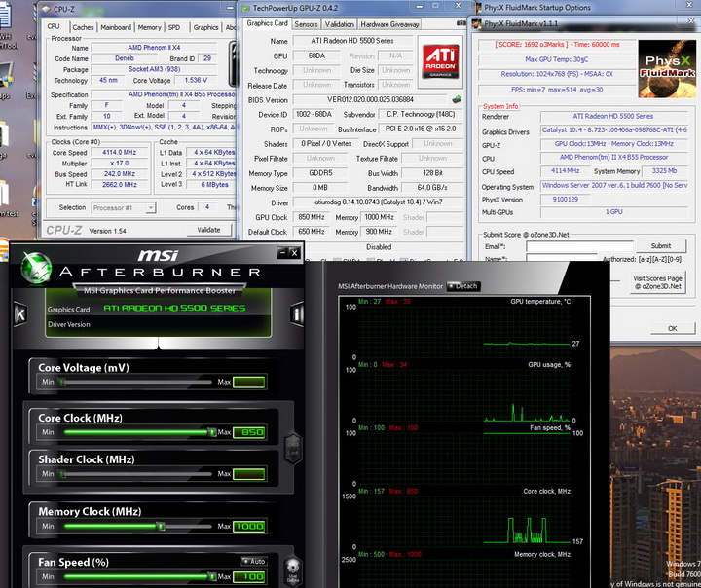Viewport: 701px width, 588px height.
Task: Click the Core Voltage slider handle
Action: pyautogui.click(x=62, y=382)
